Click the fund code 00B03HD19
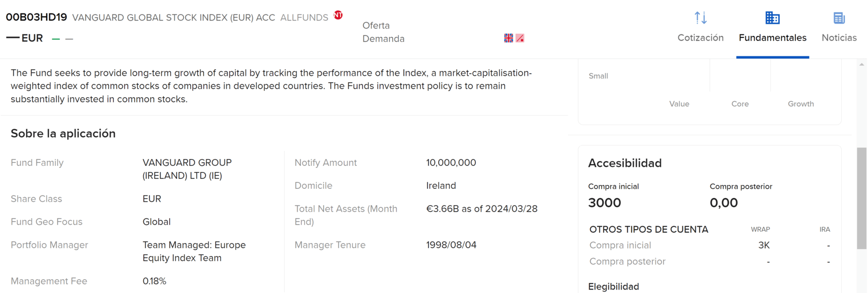 tap(36, 17)
